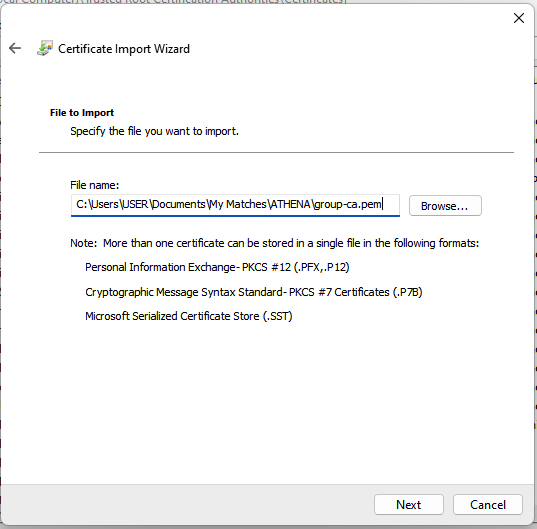Image resolution: width=537 pixels, height=529 pixels.
Task: Close the Certificate Import Wizard dialog
Action: [x=519, y=18]
